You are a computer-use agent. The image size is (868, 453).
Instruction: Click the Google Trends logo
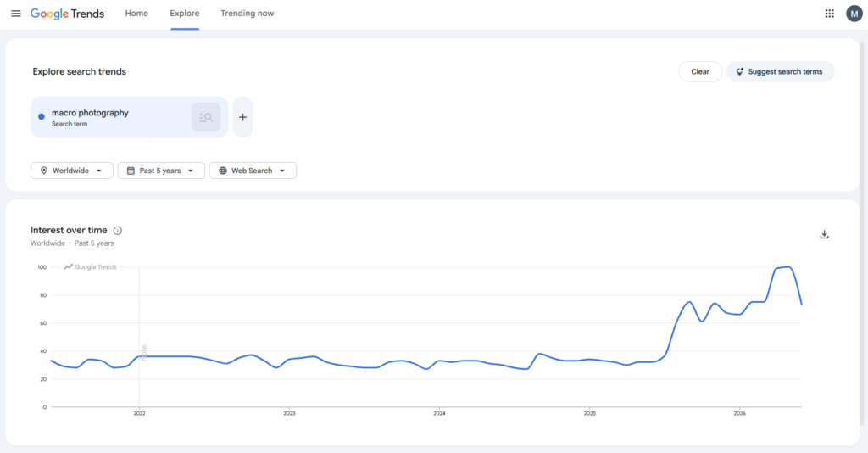[67, 14]
